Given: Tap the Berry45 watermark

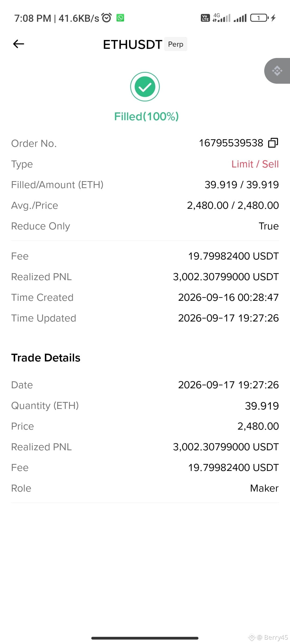Looking at the screenshot, I should [x=269, y=637].
